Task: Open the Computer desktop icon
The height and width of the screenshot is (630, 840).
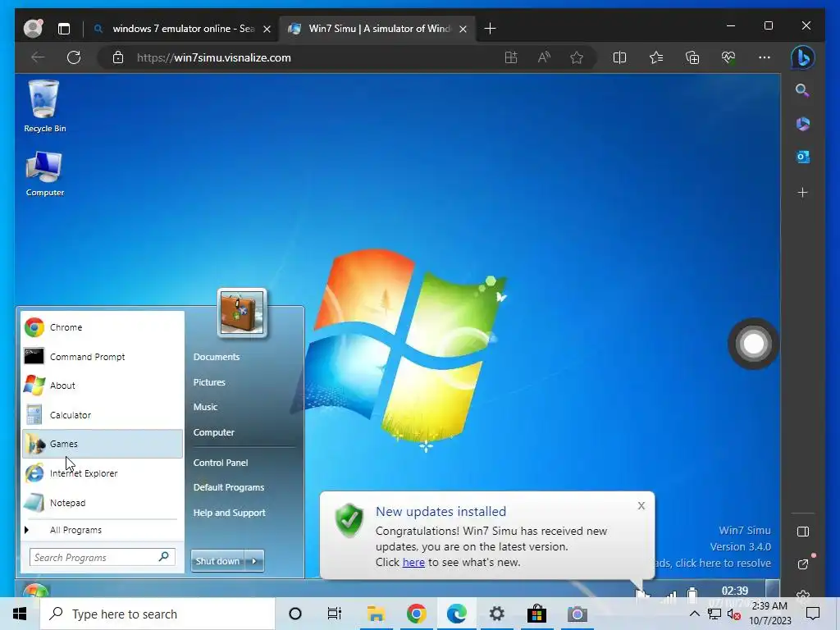Action: tap(44, 174)
